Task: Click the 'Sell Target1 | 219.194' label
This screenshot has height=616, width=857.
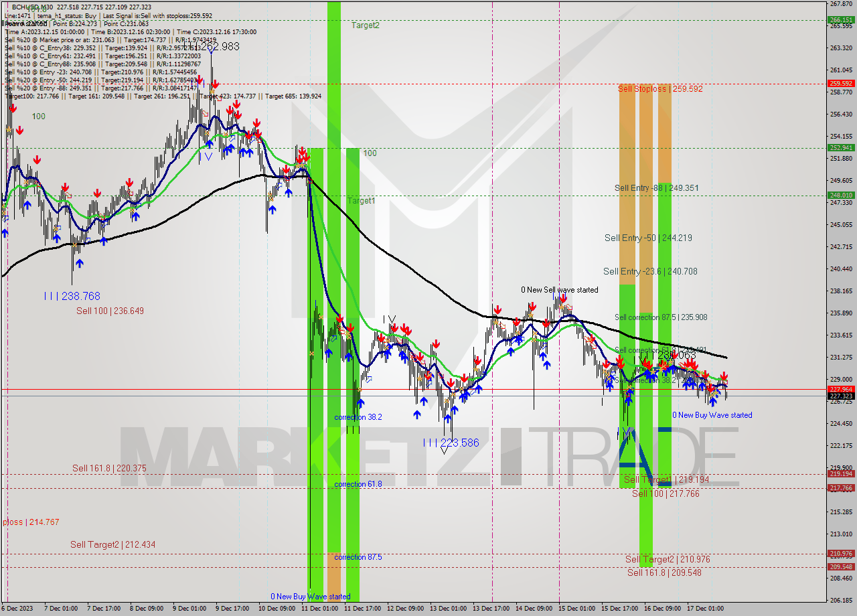Action: tap(666, 479)
